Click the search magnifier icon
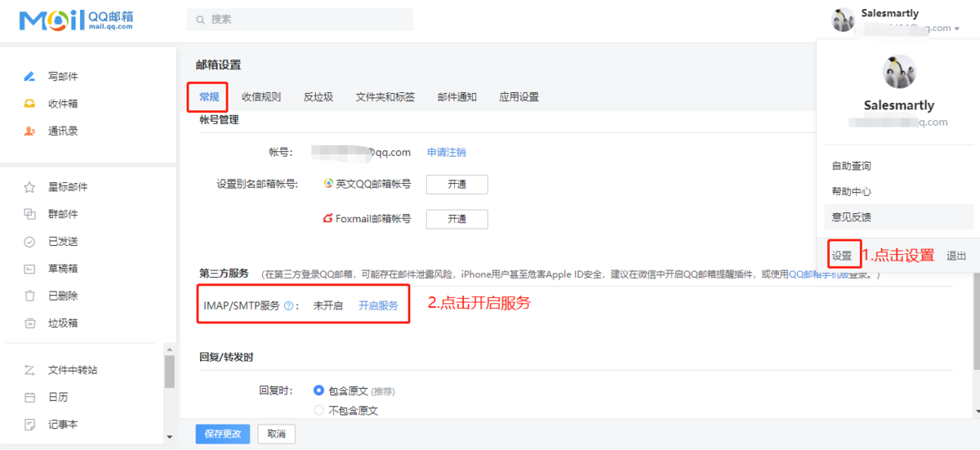 (200, 20)
